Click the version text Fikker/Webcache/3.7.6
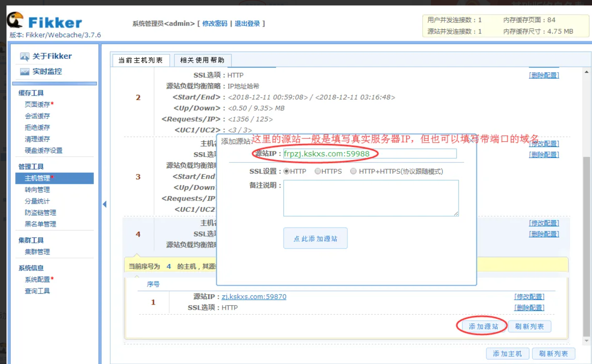The height and width of the screenshot is (364, 592). point(63,35)
